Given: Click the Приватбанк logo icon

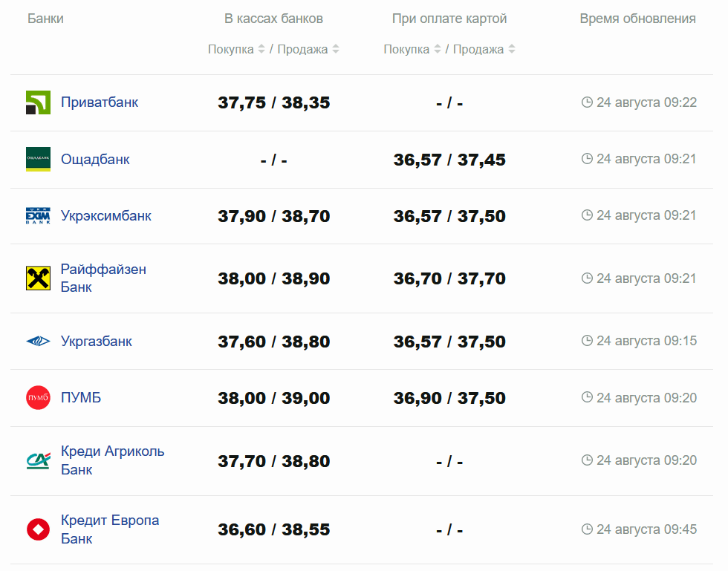Looking at the screenshot, I should [x=38, y=102].
